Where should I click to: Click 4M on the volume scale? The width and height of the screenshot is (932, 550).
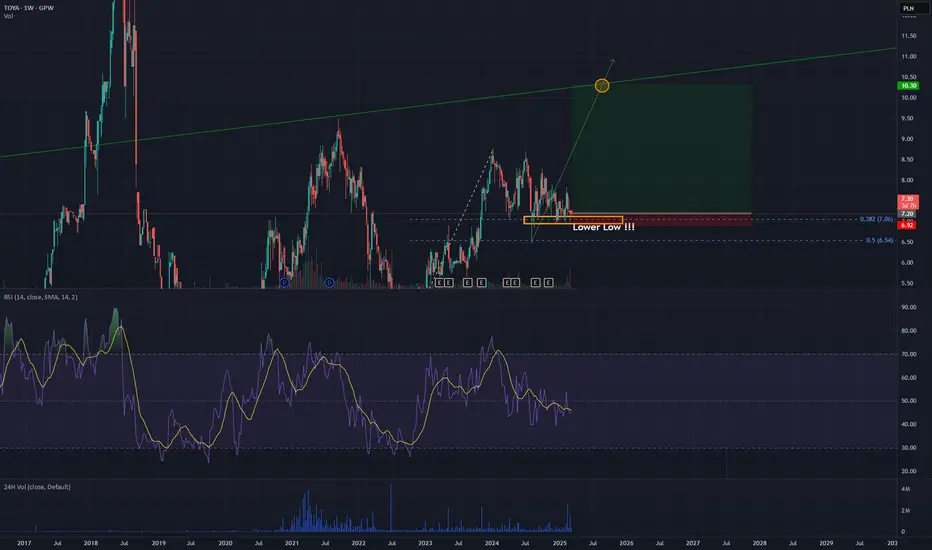[905, 489]
